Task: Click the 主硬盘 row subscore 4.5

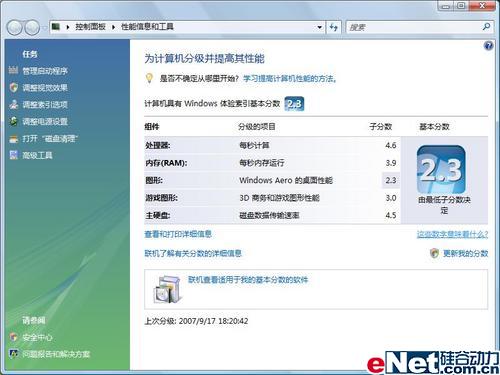Action: (391, 215)
